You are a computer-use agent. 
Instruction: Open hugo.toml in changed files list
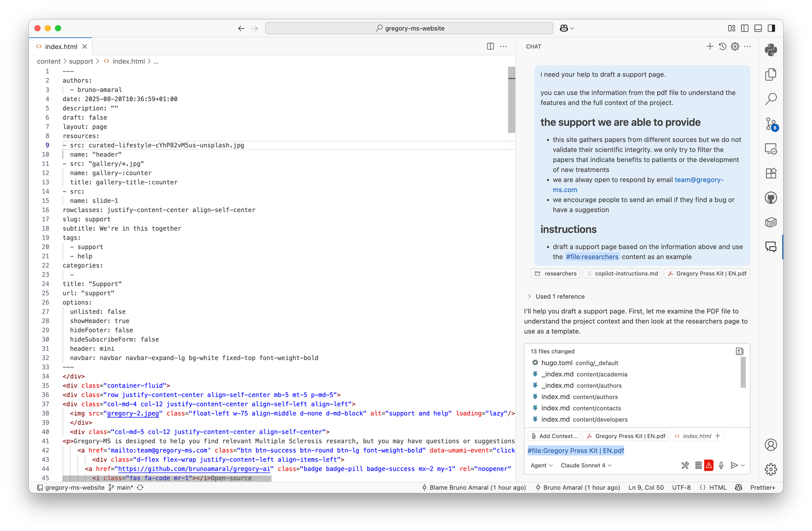point(580,363)
